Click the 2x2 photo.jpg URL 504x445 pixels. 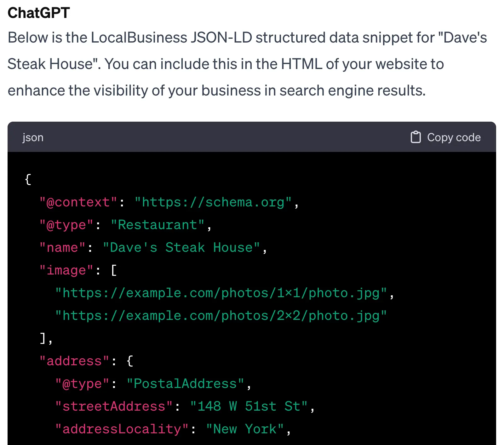coord(221,316)
